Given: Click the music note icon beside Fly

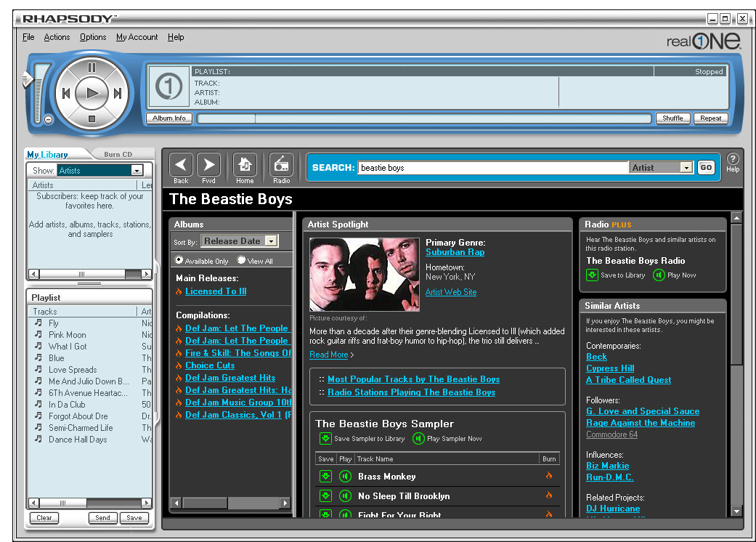Looking at the screenshot, I should click(38, 322).
